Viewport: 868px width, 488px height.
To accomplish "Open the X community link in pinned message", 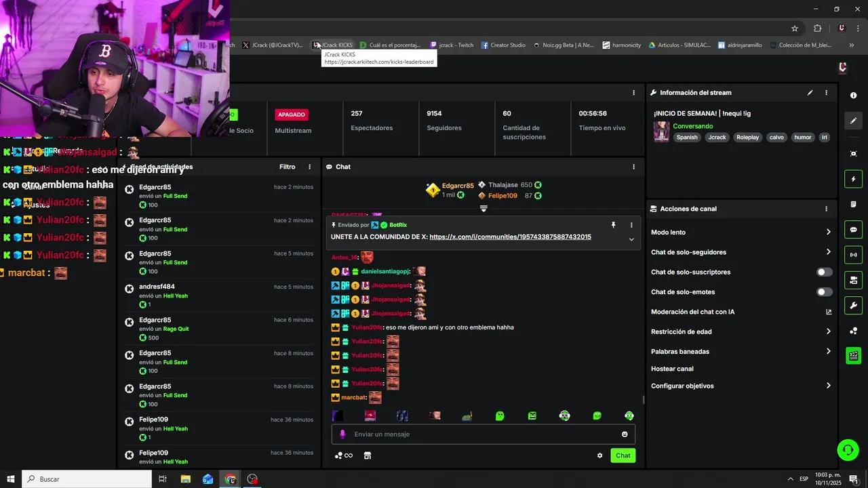I will pos(510,237).
